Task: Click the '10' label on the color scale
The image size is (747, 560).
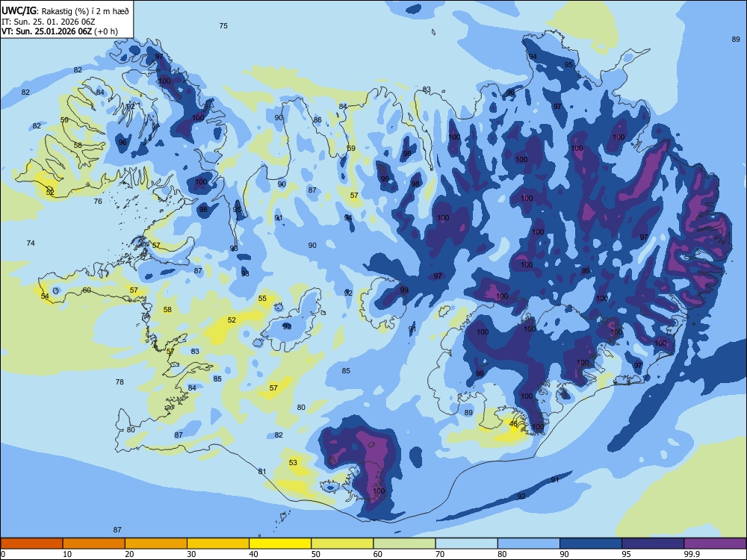Action: point(67,554)
